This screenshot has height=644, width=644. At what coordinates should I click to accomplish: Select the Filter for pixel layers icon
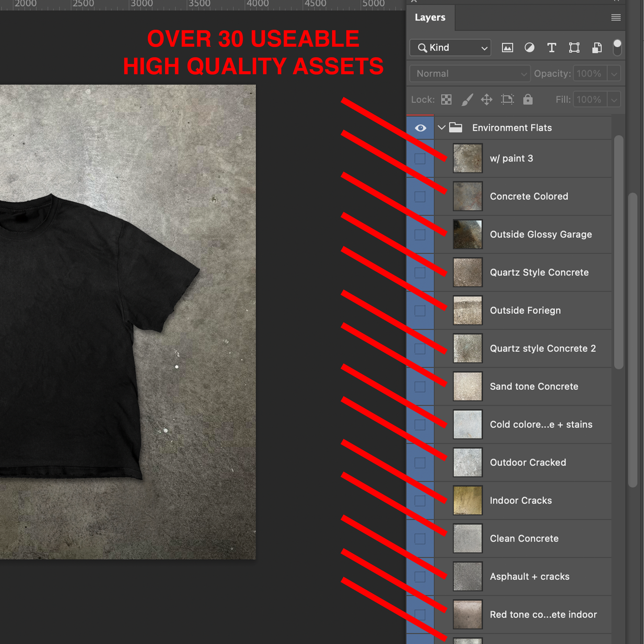click(x=507, y=48)
